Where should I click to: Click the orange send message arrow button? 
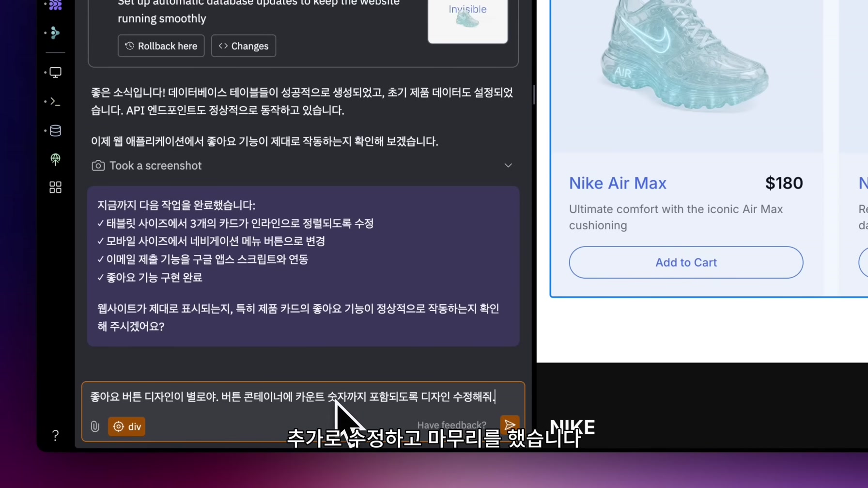pos(510,425)
